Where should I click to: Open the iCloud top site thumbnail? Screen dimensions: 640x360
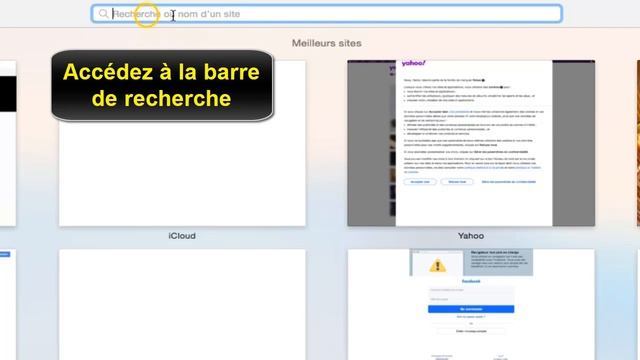click(182, 143)
